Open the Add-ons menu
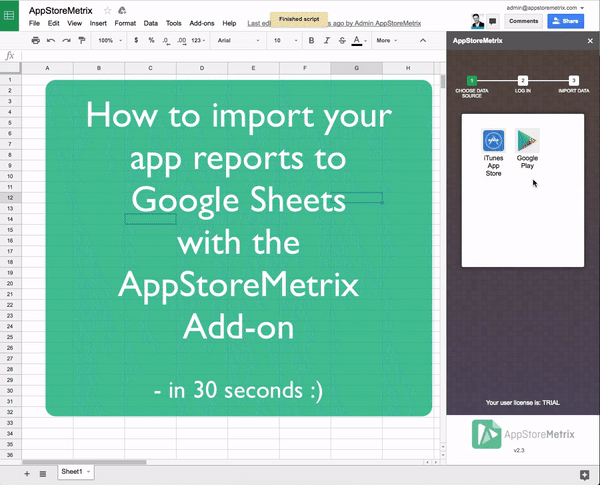This screenshot has height=485, width=600. [x=202, y=23]
